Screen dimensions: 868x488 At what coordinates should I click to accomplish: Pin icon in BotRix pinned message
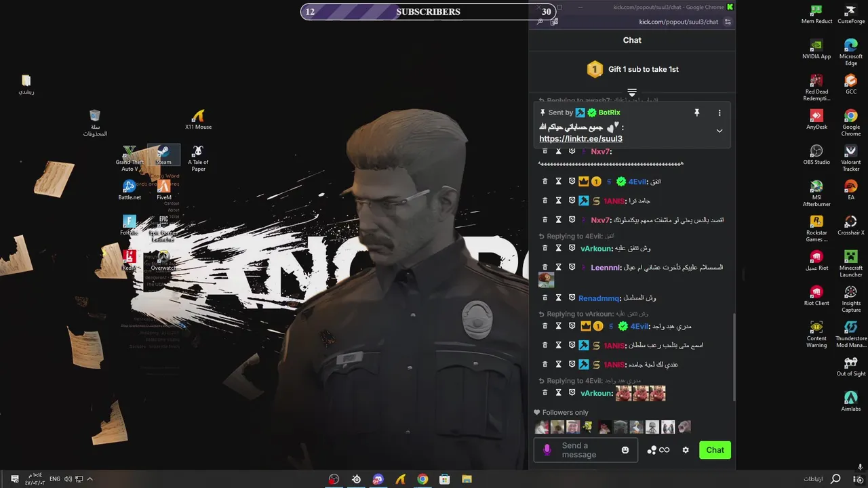coord(696,113)
